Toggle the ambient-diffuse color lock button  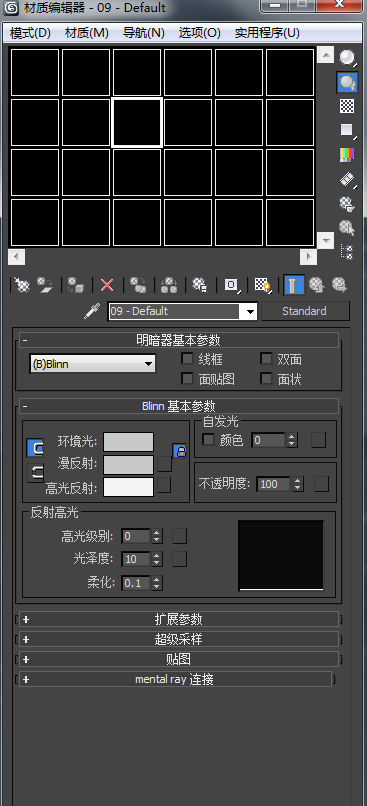coord(34,448)
